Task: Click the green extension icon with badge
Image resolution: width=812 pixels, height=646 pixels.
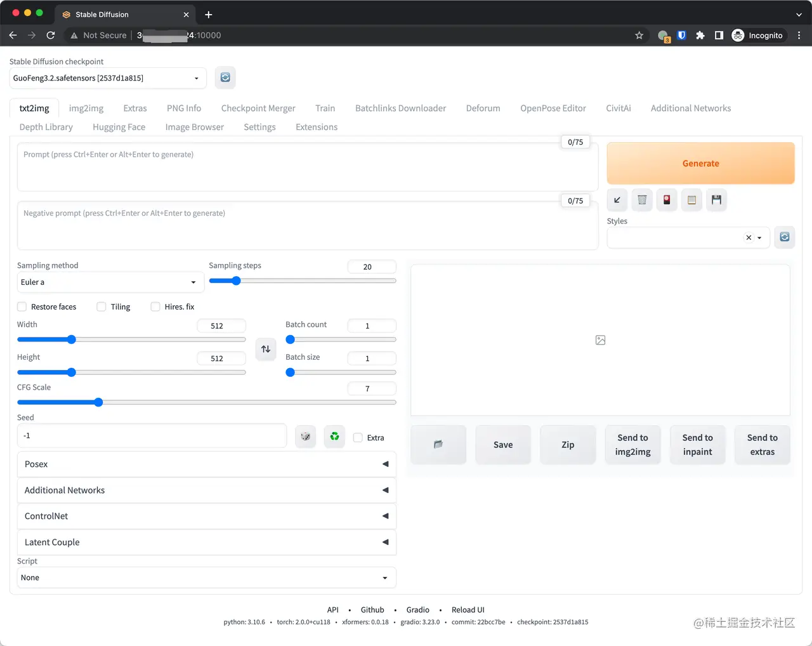Action: pyautogui.click(x=664, y=36)
